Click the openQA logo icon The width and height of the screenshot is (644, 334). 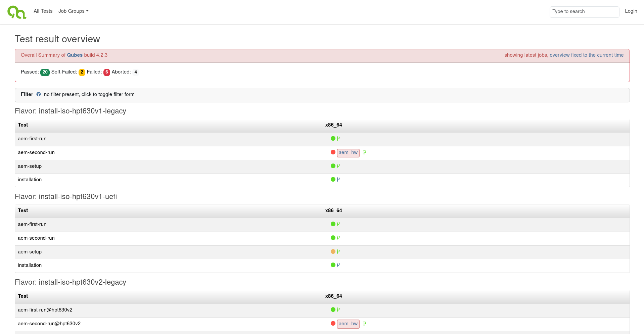(17, 12)
